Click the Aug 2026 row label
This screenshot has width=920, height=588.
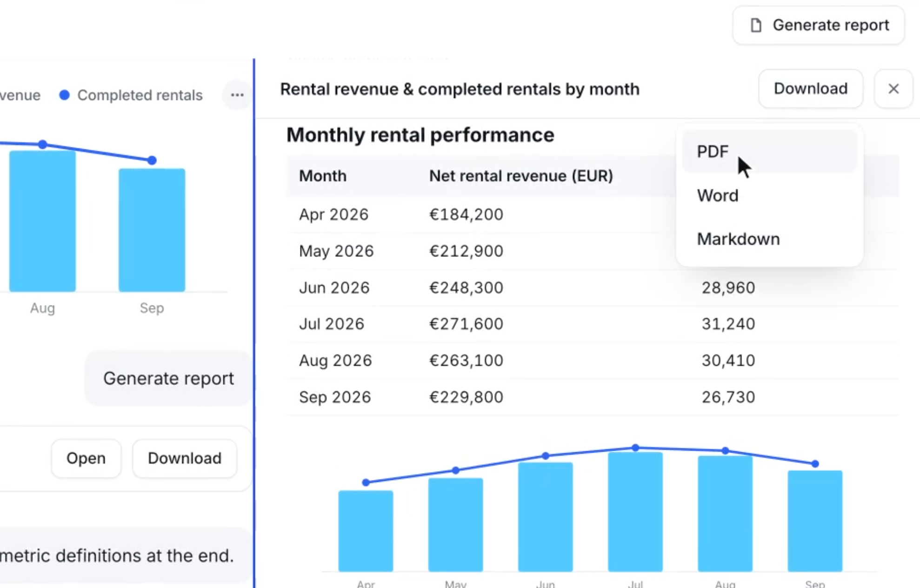pos(335,361)
